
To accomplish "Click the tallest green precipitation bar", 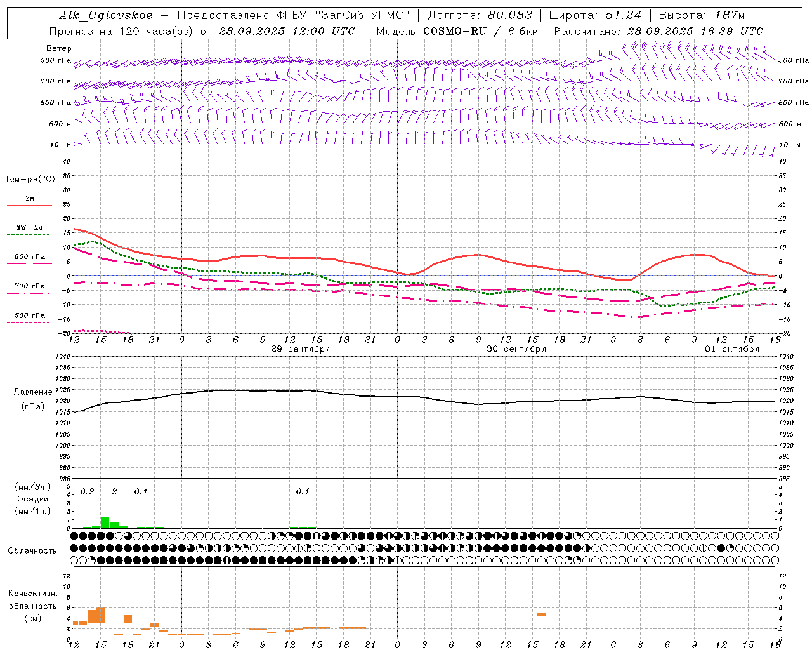I will [105, 522].
